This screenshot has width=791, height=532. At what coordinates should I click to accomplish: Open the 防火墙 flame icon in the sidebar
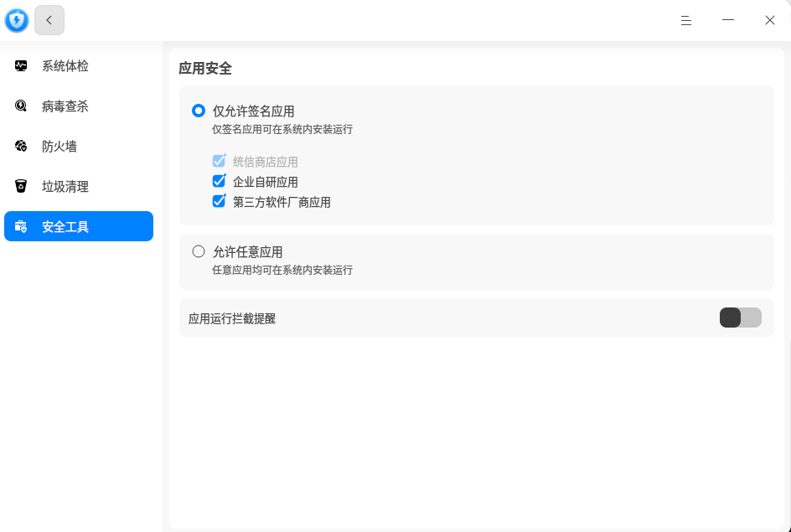coord(20,146)
